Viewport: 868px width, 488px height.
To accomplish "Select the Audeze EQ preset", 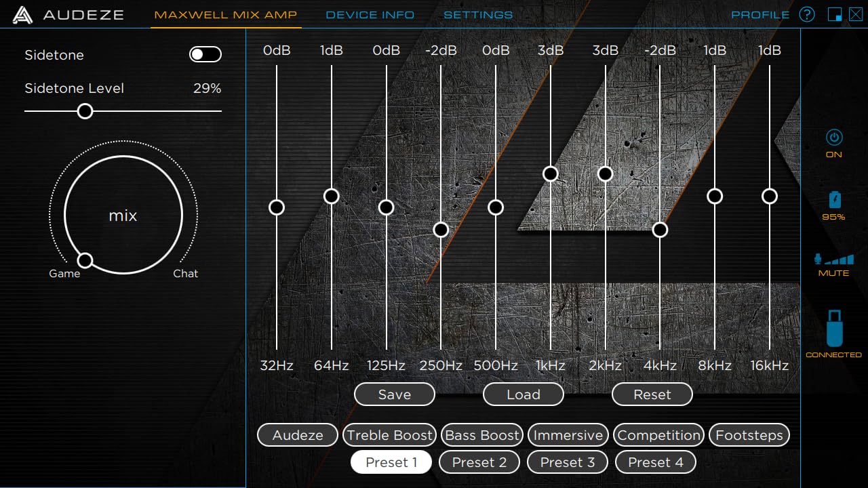I will point(298,435).
